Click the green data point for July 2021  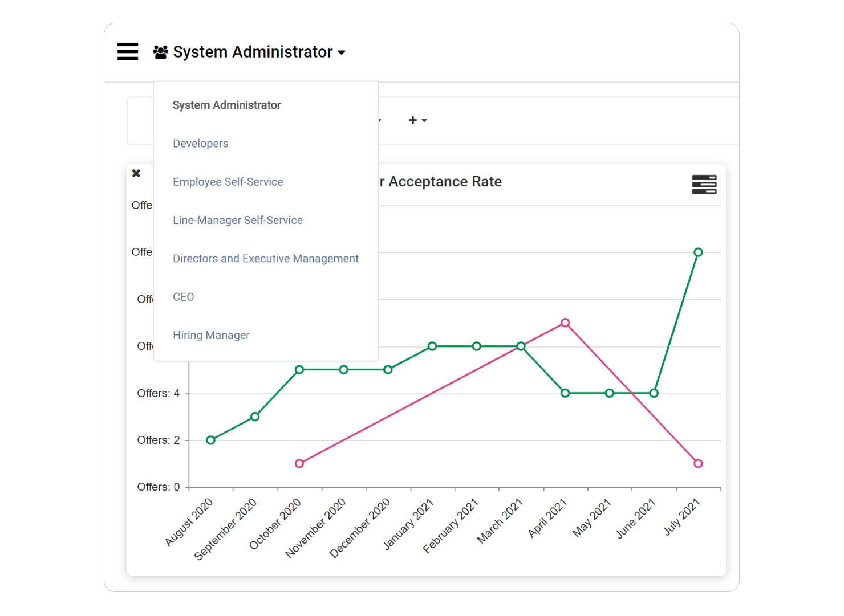(698, 252)
